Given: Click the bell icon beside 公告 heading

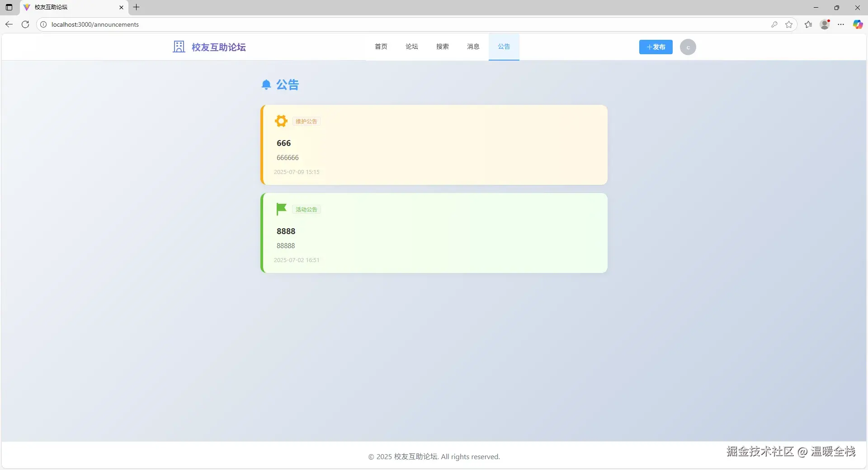Looking at the screenshot, I should tap(266, 85).
